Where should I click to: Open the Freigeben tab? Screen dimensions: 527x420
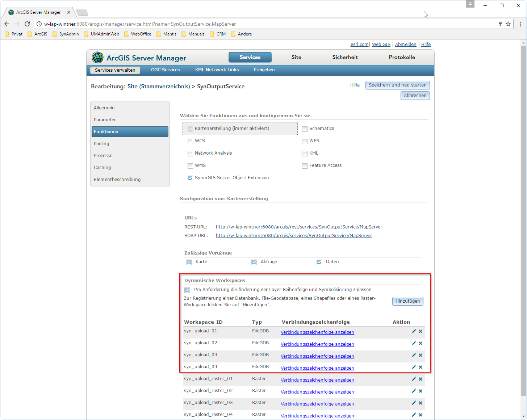pos(264,70)
